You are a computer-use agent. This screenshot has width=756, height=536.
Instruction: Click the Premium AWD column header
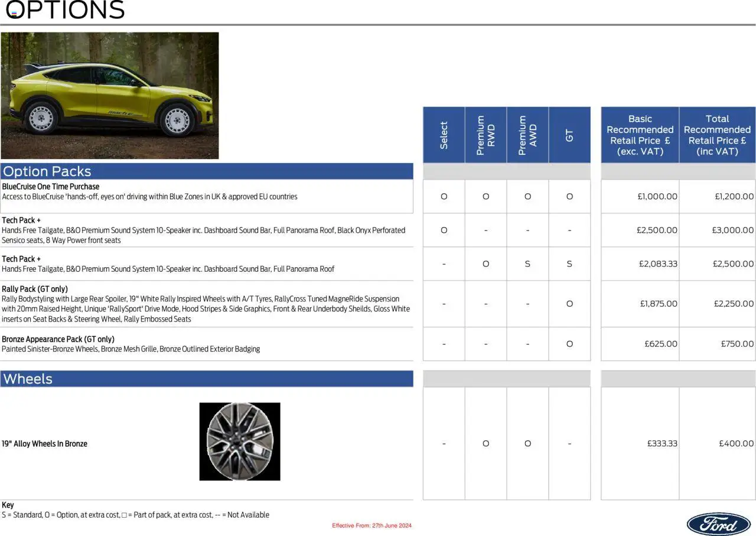coord(527,135)
